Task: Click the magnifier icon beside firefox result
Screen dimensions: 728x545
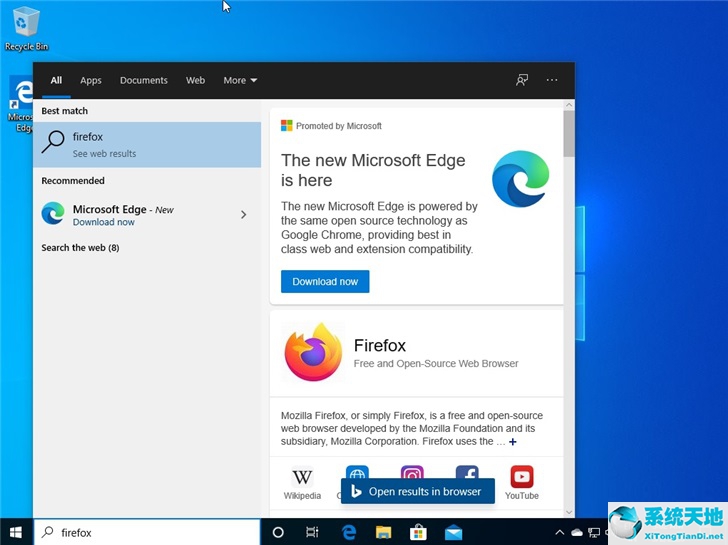Action: 53,142
